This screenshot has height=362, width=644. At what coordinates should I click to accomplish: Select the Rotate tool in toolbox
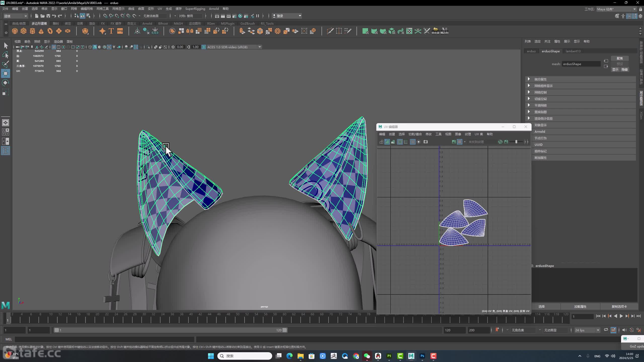point(6,83)
